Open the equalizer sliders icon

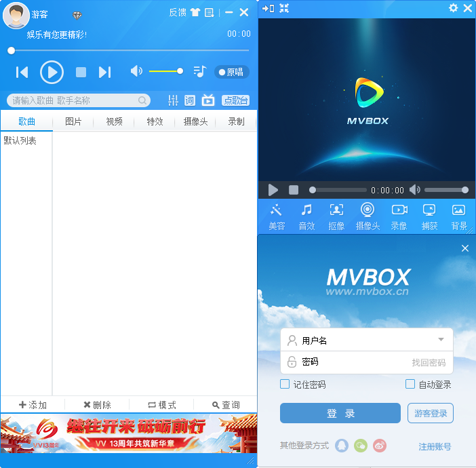tap(173, 100)
